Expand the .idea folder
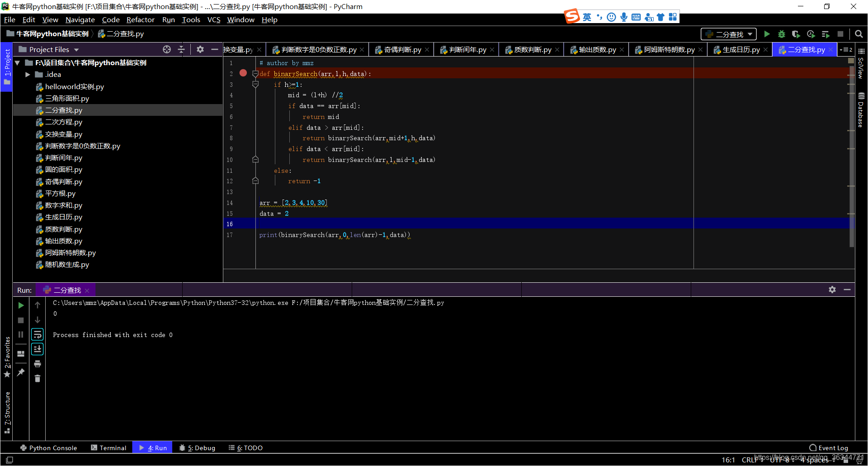 [x=28, y=75]
